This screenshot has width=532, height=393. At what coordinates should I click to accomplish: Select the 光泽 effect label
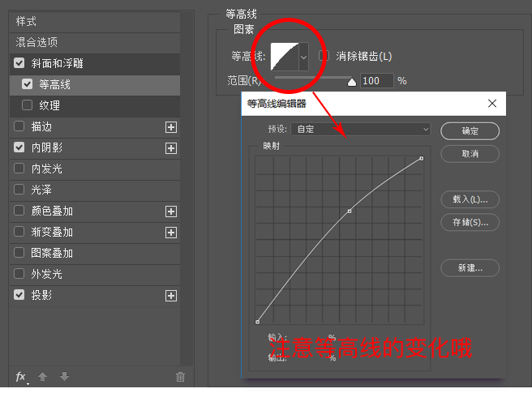[x=41, y=190]
